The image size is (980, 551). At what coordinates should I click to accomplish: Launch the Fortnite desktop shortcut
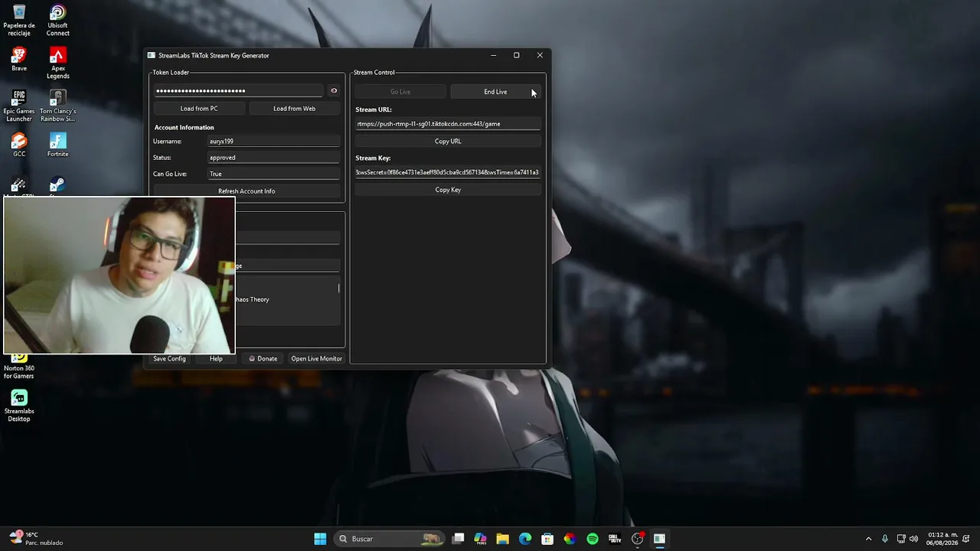point(57,145)
